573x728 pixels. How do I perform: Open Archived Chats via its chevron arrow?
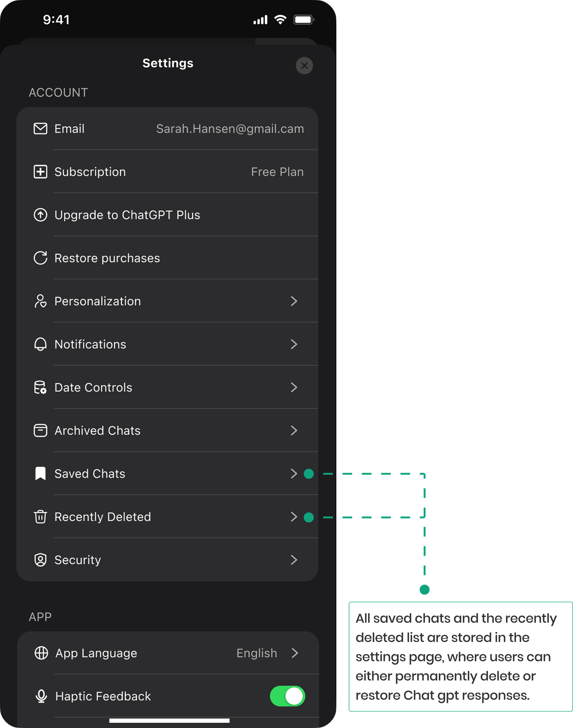[x=294, y=430]
